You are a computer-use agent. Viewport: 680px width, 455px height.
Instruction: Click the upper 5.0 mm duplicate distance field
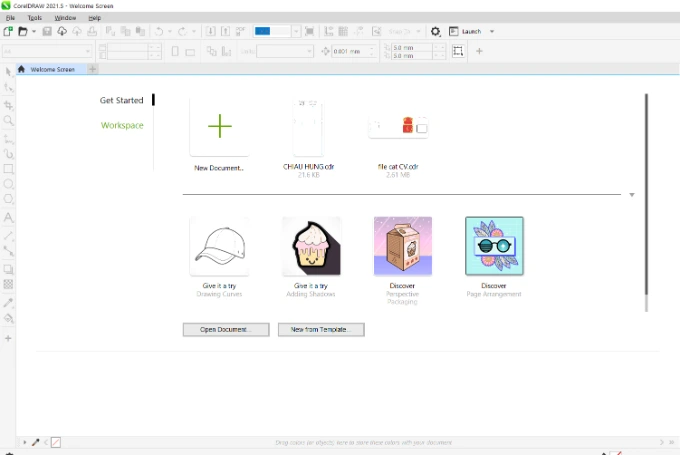coord(412,47)
